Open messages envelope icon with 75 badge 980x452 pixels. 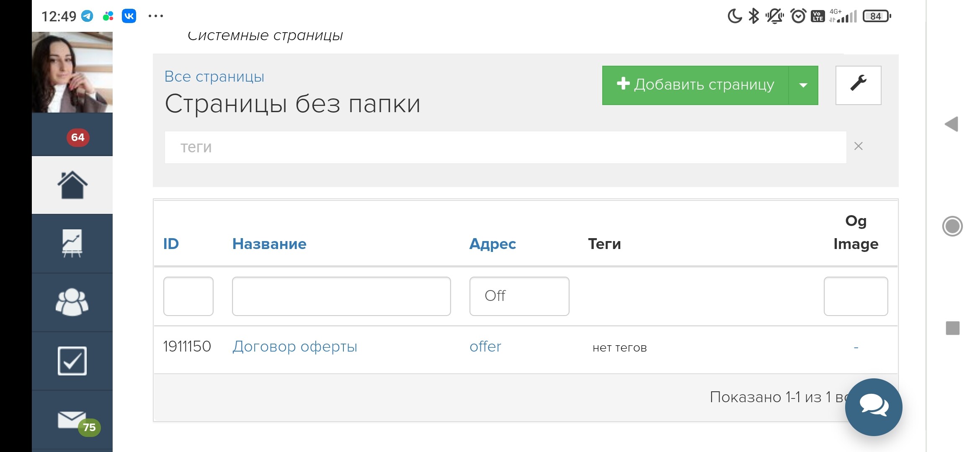click(x=72, y=420)
